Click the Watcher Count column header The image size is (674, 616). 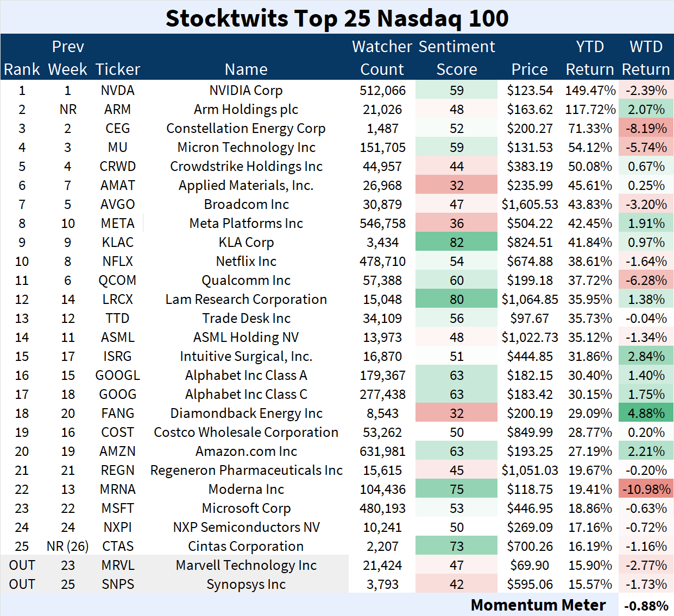pos(382,58)
